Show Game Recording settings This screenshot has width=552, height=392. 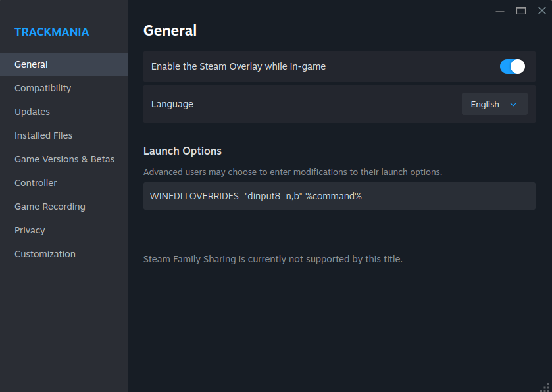click(64, 207)
